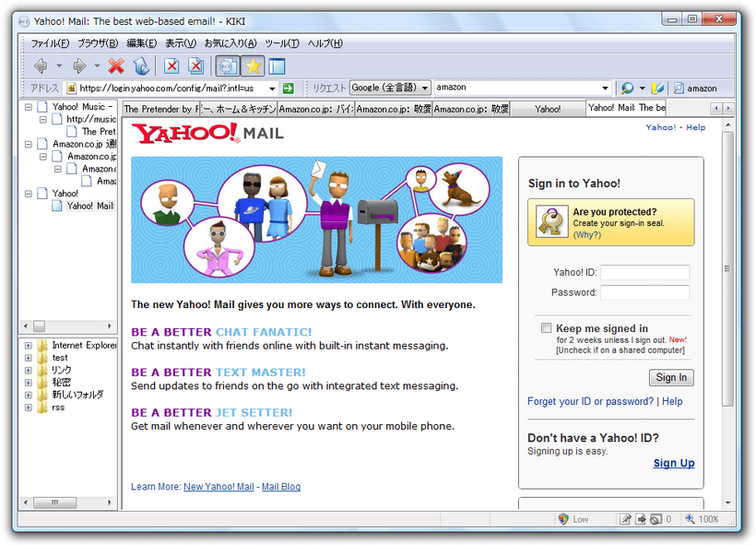The image size is (756, 545).
Task: Open the Forward button history dropdown
Action: (97, 65)
